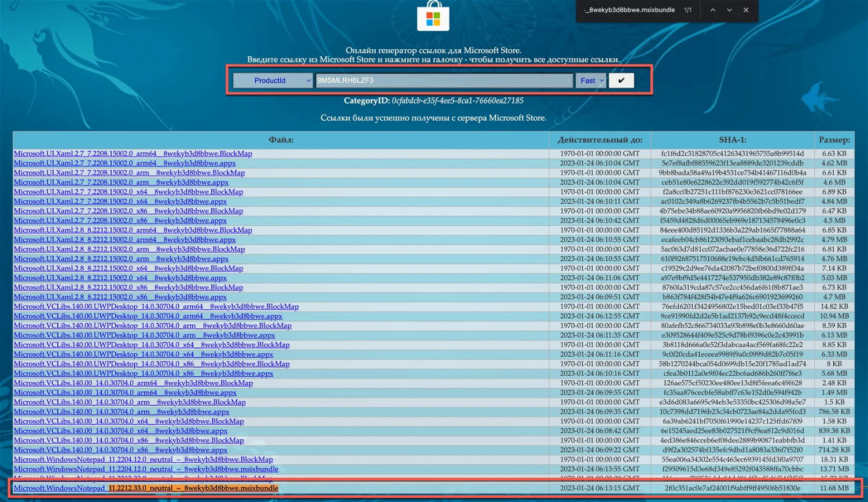Download UI.Xaml.2.7 arm64 appx file
The height and width of the screenshot is (502, 868).
[x=124, y=163]
